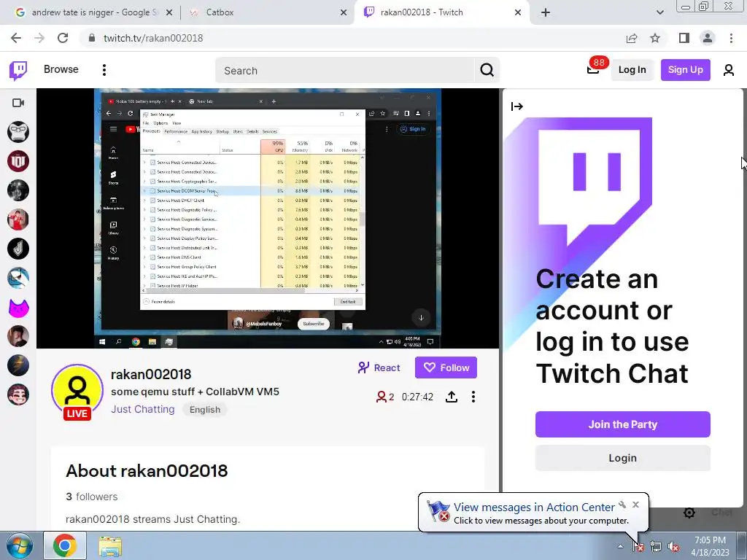Viewport: 747px width, 560px height.
Task: Open Chrome profile avatar button
Action: tap(708, 38)
